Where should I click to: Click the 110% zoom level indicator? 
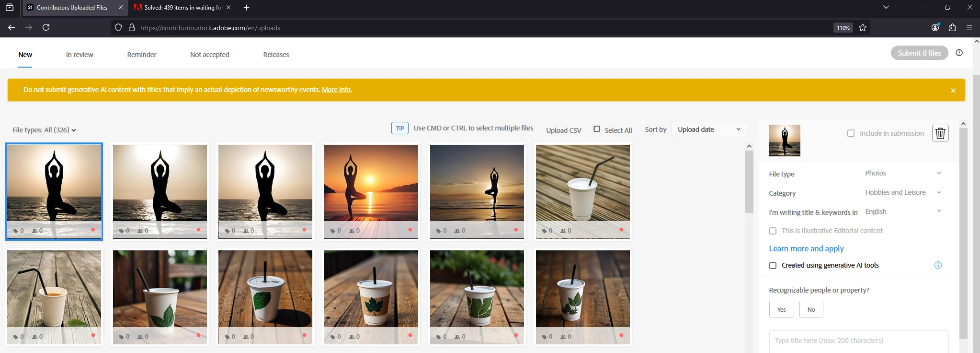[843, 28]
